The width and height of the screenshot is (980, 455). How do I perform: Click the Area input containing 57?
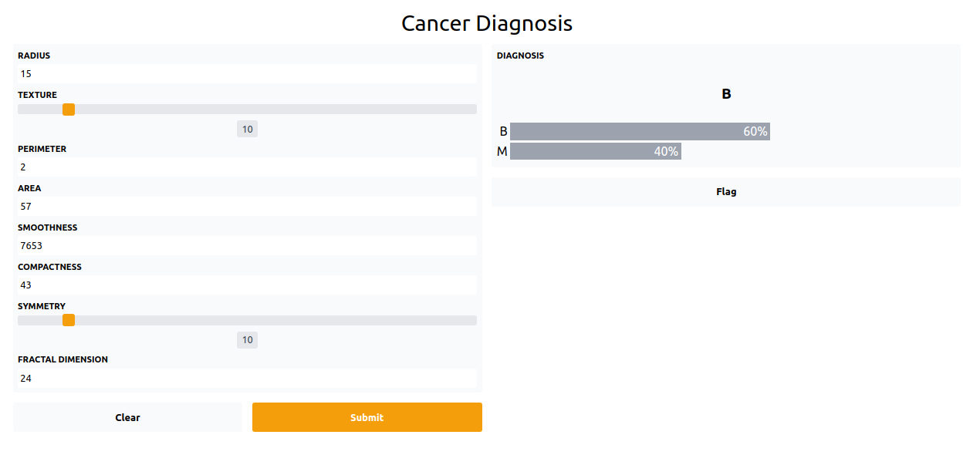pos(247,207)
